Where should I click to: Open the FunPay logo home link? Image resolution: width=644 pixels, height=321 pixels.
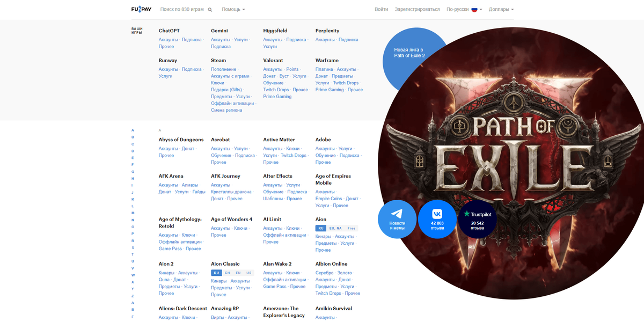tap(142, 9)
